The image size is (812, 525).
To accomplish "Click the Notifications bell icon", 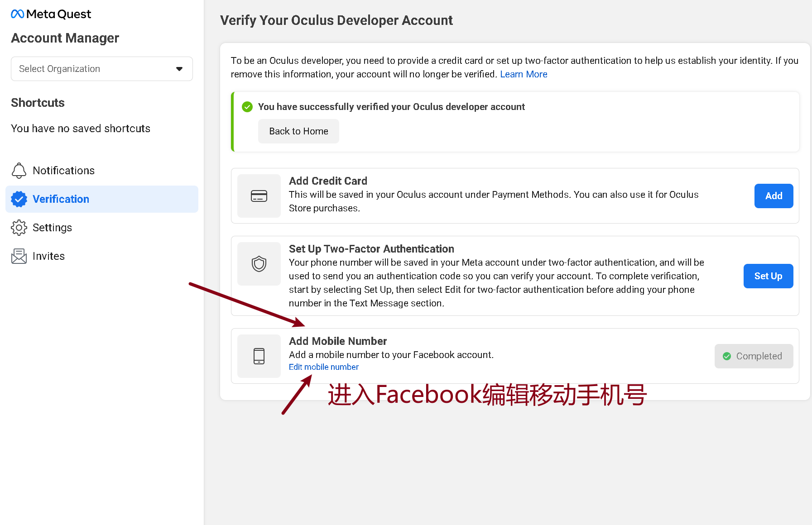I will click(x=19, y=171).
